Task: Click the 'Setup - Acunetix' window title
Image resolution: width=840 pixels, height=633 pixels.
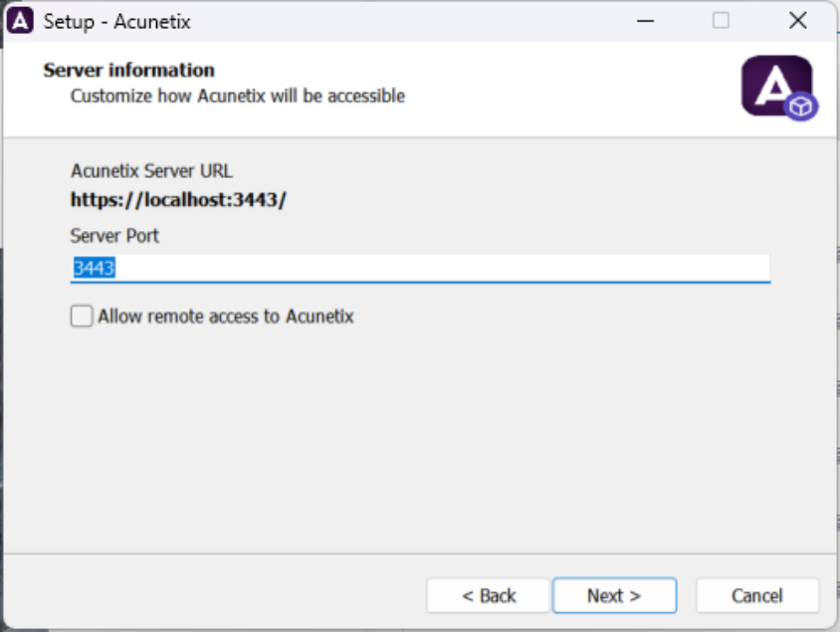Action: (x=116, y=22)
